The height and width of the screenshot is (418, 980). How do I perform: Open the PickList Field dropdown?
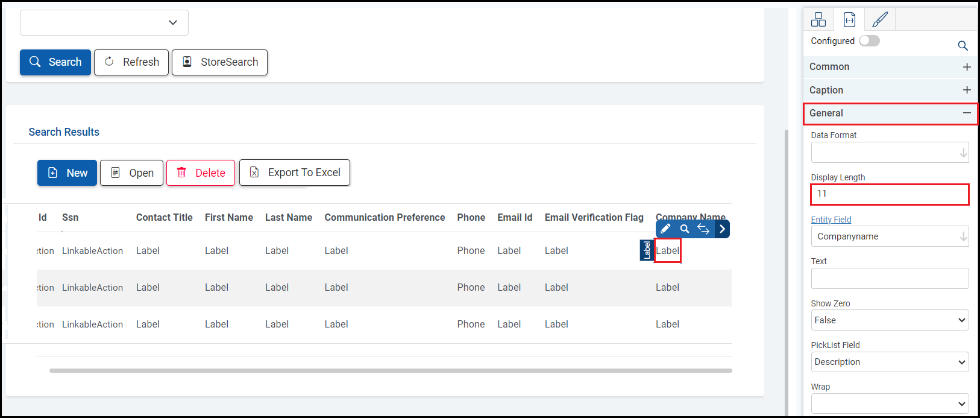pyautogui.click(x=890, y=362)
